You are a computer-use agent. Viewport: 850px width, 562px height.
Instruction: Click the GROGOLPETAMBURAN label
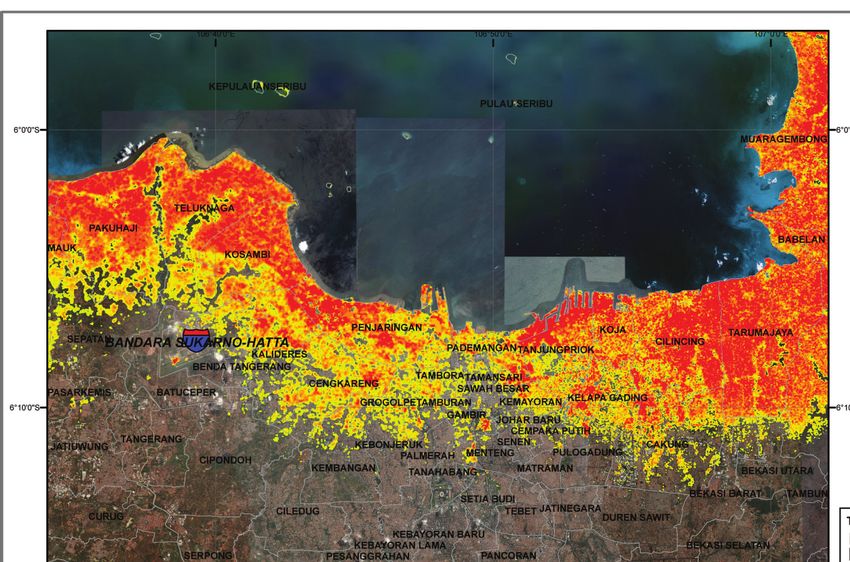click(x=416, y=403)
